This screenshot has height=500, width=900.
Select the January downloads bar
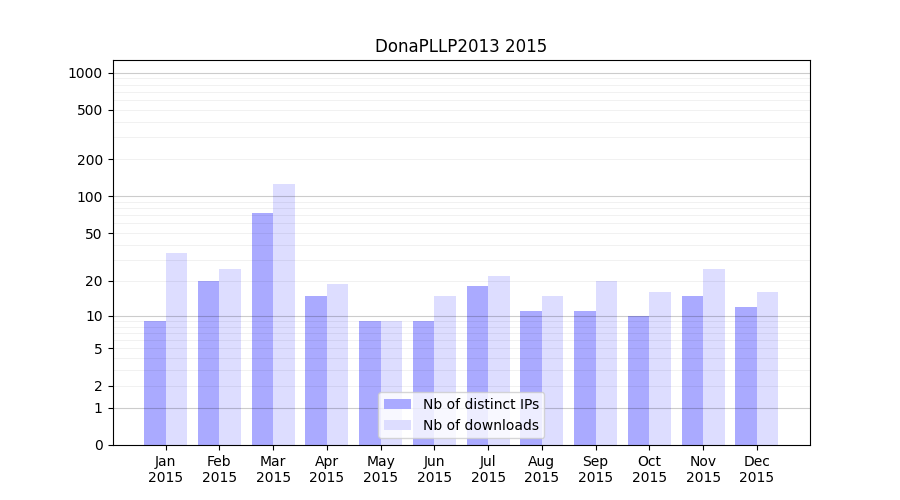(176, 348)
